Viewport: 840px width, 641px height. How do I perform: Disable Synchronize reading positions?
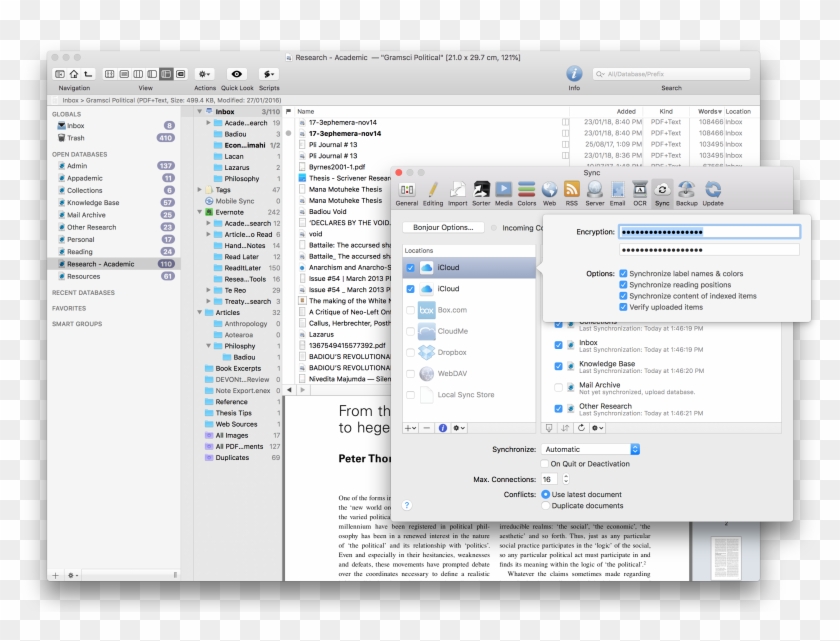pos(623,284)
